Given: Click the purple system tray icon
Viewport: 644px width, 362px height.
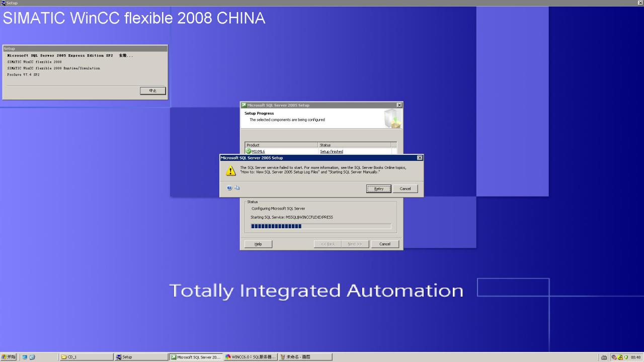Looking at the screenshot, I should tap(614, 357).
